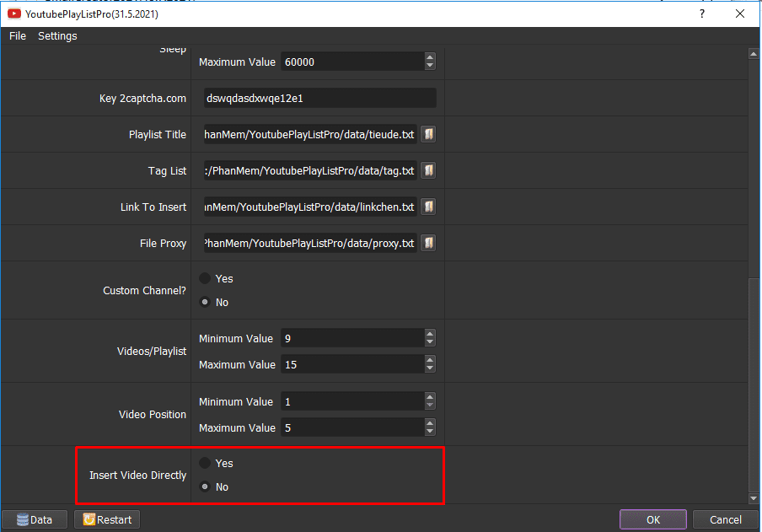This screenshot has width=762, height=532.
Task: Open browse icon for Link To Insert file
Action: (x=428, y=207)
